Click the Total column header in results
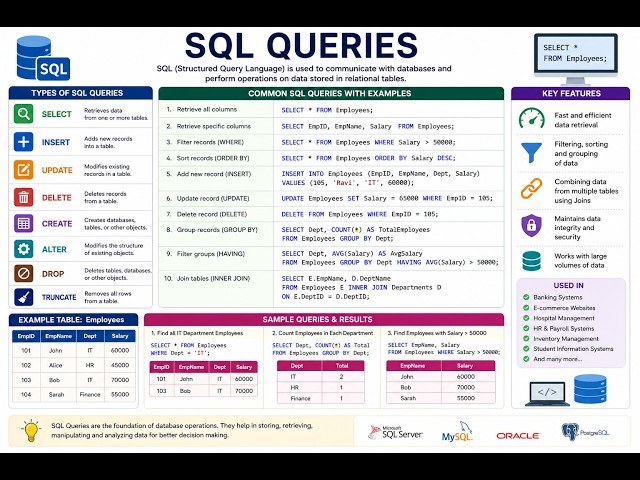Viewport: 640px width, 480px height. click(x=342, y=366)
